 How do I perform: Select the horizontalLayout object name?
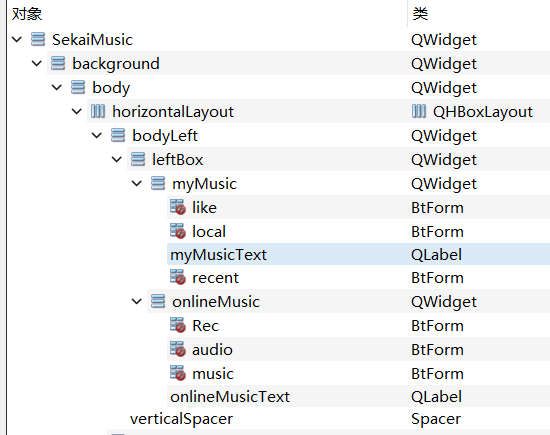(173, 112)
